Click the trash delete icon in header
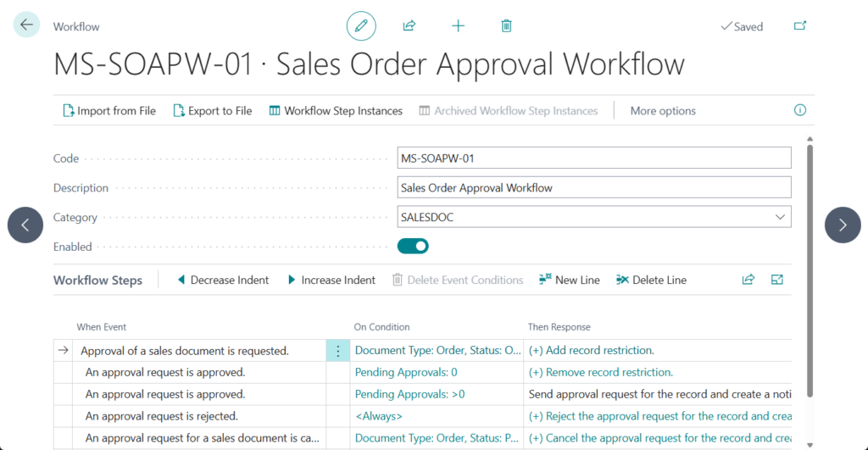Viewport: 868px width, 450px height. tap(506, 26)
